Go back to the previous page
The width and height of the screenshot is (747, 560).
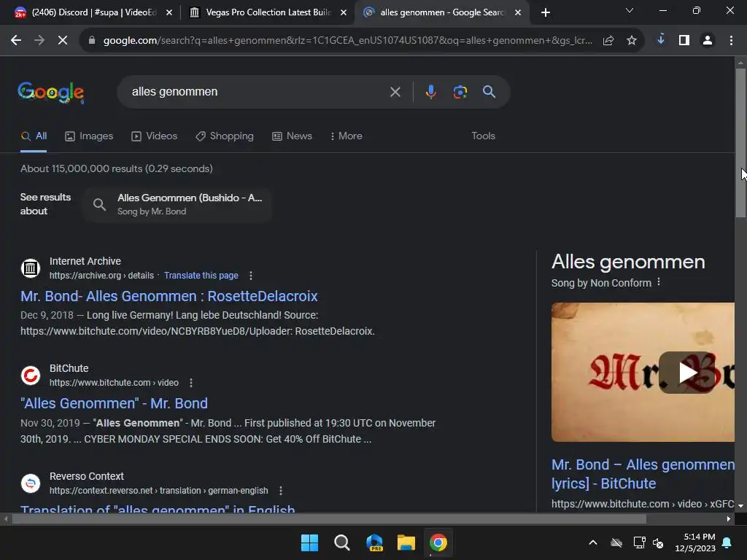(x=16, y=41)
